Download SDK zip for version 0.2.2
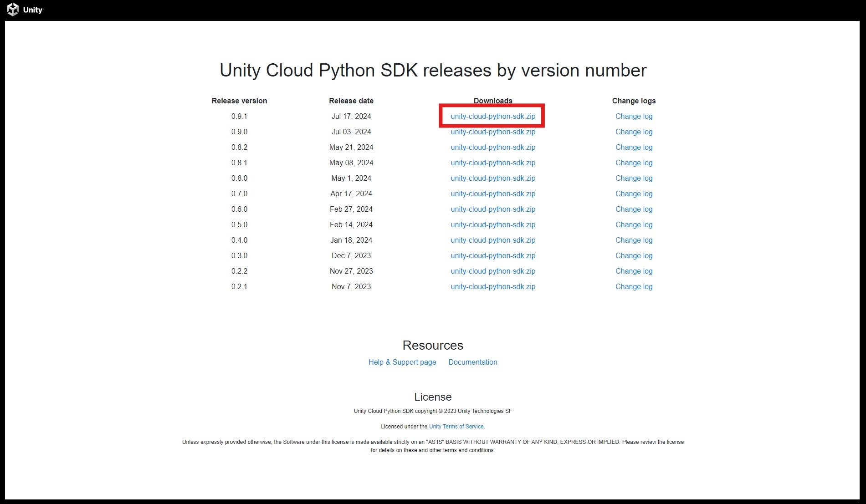The width and height of the screenshot is (866, 504). (493, 271)
